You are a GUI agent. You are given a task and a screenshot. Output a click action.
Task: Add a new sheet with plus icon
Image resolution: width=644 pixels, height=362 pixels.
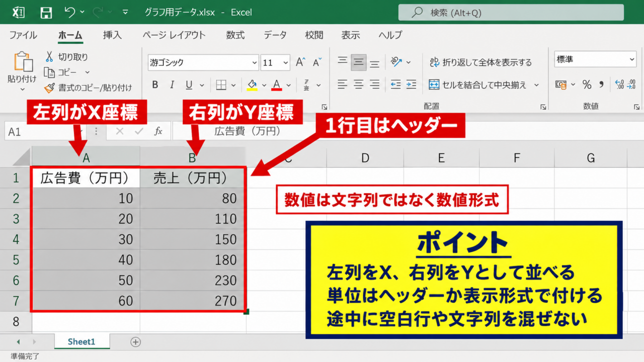(135, 342)
